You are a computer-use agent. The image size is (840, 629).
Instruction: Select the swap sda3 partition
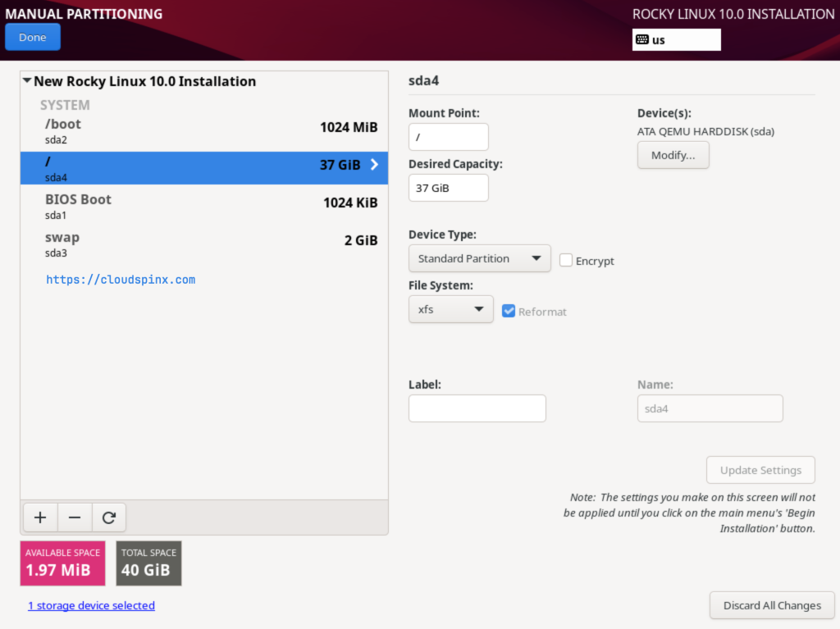[203, 244]
